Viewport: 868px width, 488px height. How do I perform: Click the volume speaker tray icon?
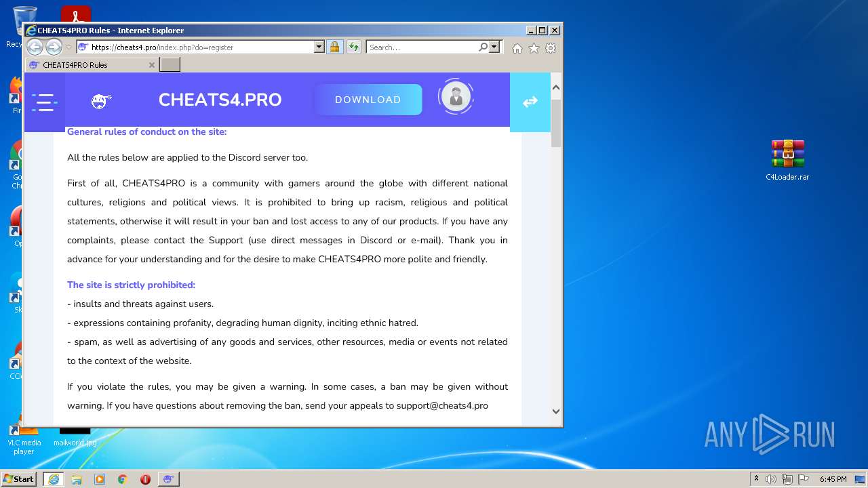tap(771, 479)
